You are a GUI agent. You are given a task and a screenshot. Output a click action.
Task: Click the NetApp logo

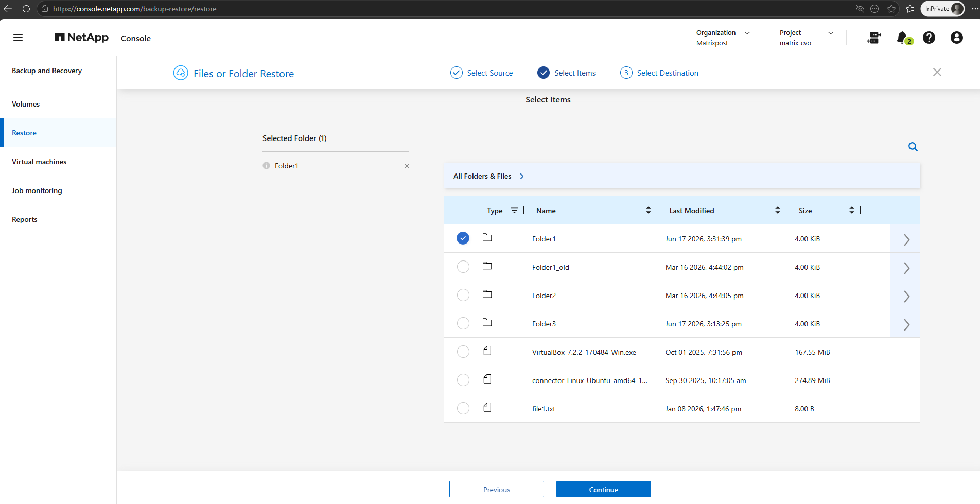pyautogui.click(x=82, y=38)
